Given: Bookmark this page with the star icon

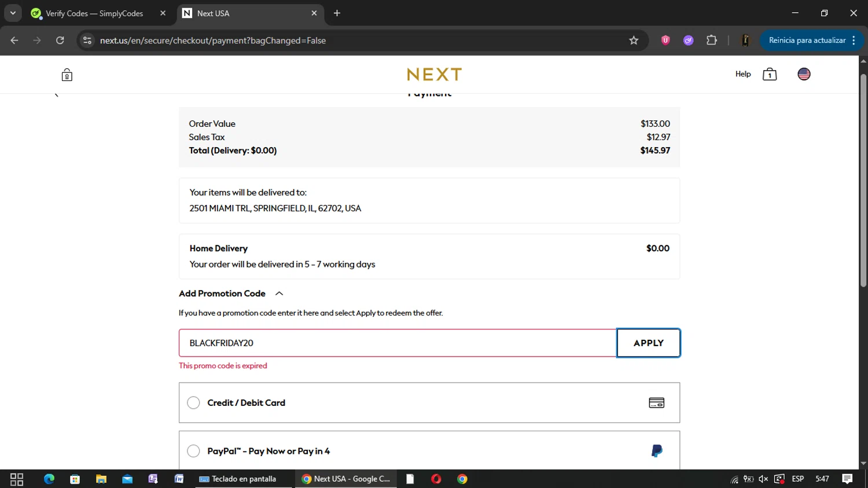Looking at the screenshot, I should pyautogui.click(x=634, y=41).
